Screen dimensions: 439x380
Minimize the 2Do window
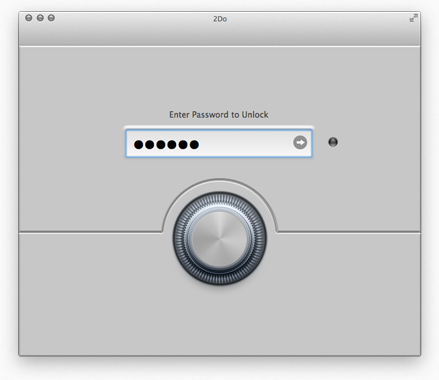[x=40, y=18]
